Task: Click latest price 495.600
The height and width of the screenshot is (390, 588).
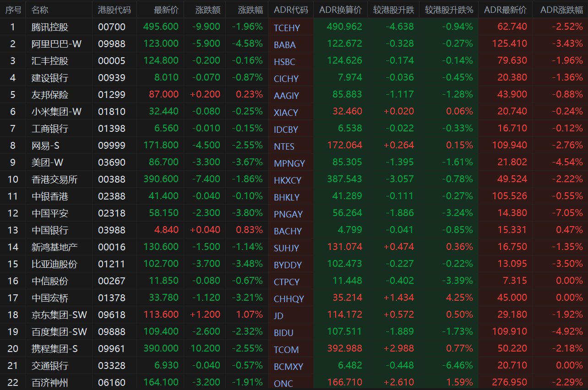Action: [161, 27]
